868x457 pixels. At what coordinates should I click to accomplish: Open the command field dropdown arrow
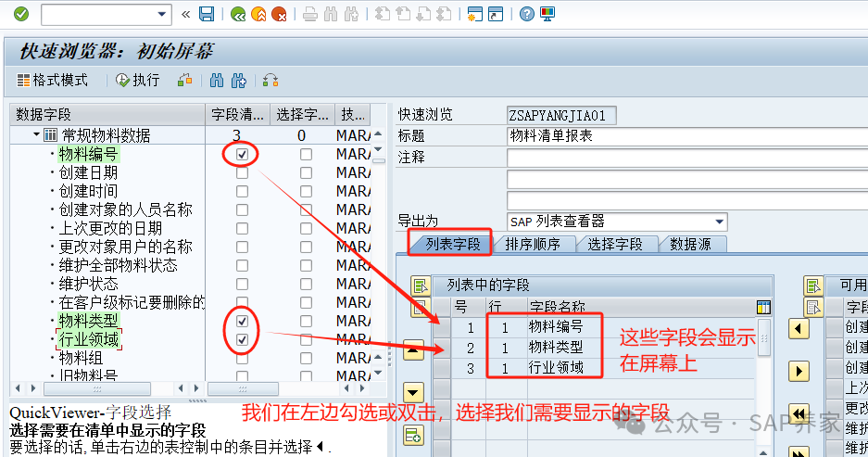(x=161, y=15)
